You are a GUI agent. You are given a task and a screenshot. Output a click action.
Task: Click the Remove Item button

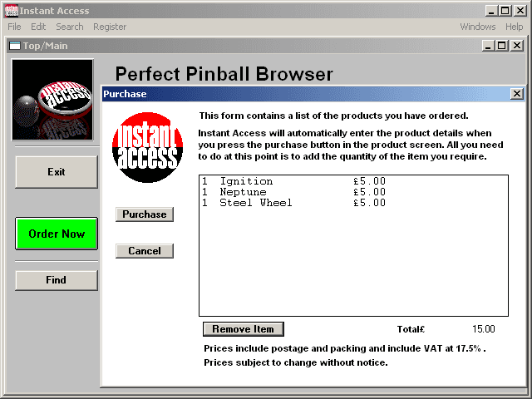click(x=244, y=329)
